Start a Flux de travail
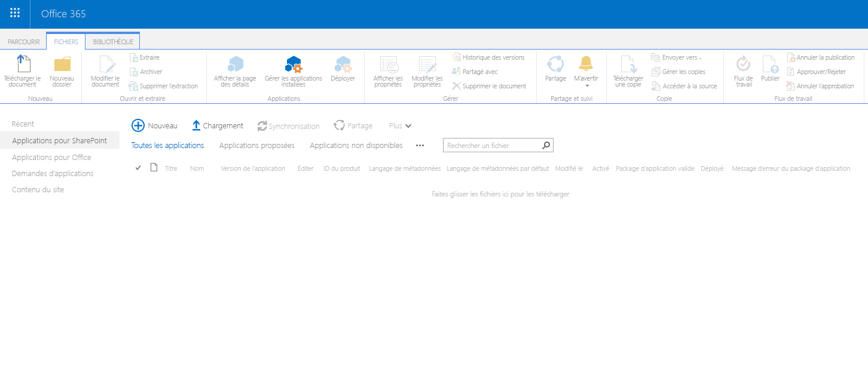Screen dimensions: 868x366 pyautogui.click(x=743, y=70)
